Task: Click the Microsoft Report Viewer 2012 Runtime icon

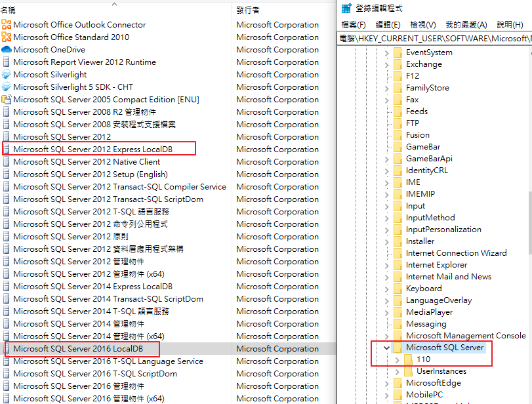Action: [6, 62]
